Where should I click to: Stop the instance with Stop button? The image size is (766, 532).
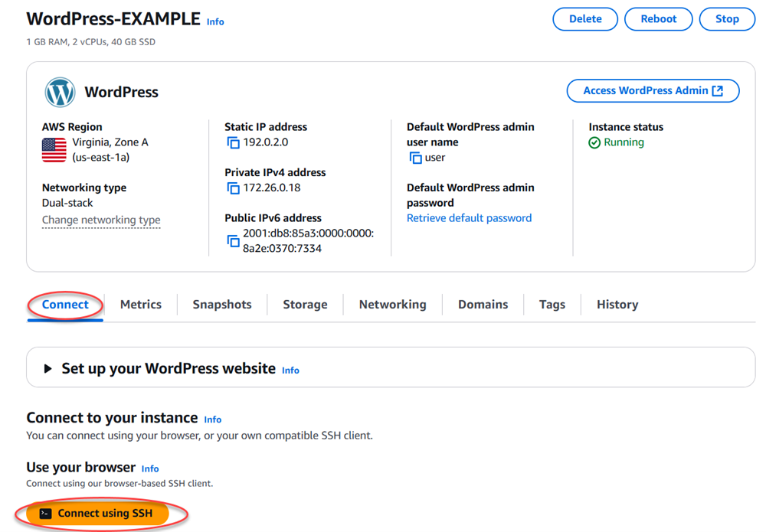tap(726, 19)
